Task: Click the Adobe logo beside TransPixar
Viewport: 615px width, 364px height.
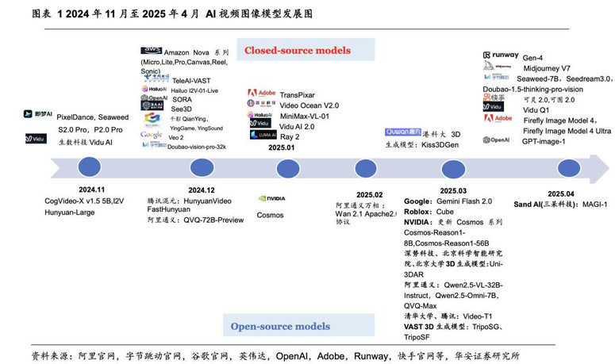Action: [x=262, y=93]
